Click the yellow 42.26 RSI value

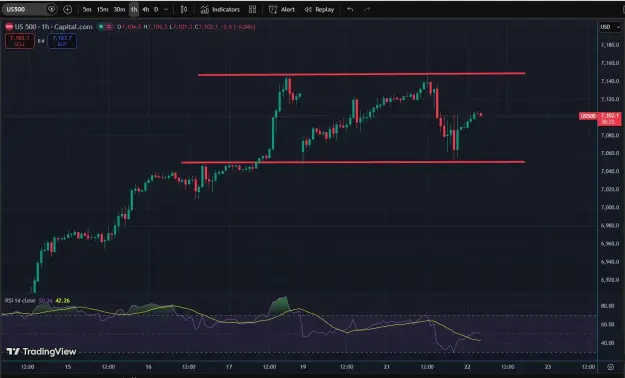click(63, 300)
